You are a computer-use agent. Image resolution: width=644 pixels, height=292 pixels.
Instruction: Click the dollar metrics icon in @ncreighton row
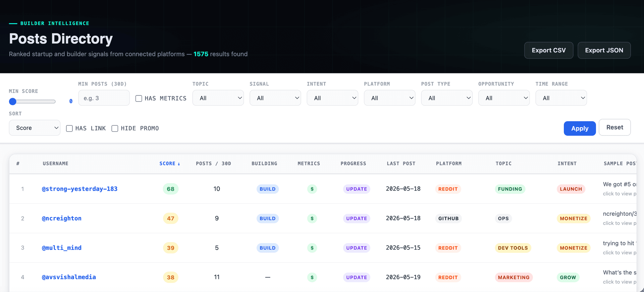click(312, 218)
